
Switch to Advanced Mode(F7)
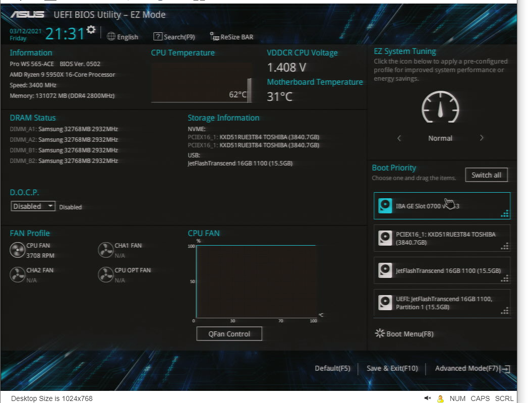point(466,368)
